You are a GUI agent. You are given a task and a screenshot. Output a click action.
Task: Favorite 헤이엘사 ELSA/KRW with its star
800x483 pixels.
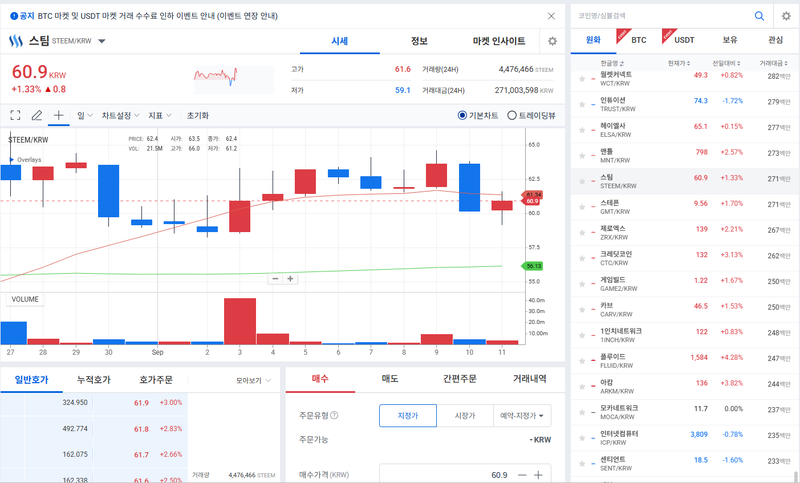coord(582,130)
